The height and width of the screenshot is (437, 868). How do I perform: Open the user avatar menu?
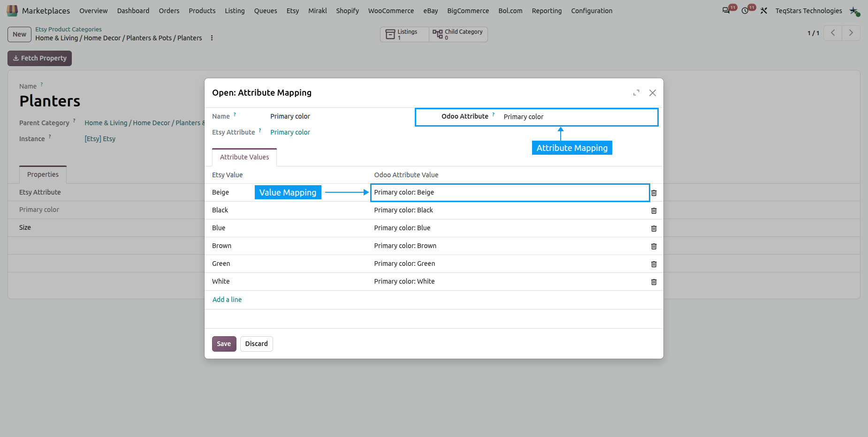pos(854,10)
